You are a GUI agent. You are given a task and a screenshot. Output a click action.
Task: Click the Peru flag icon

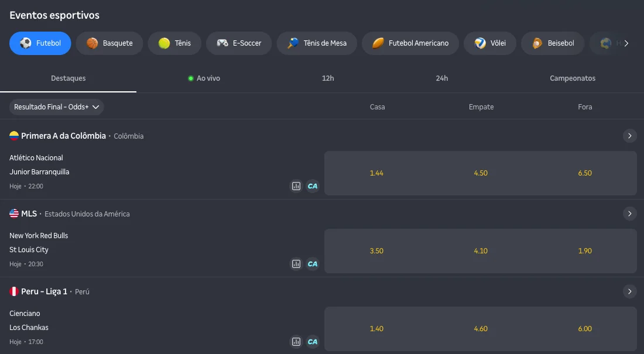pos(14,291)
